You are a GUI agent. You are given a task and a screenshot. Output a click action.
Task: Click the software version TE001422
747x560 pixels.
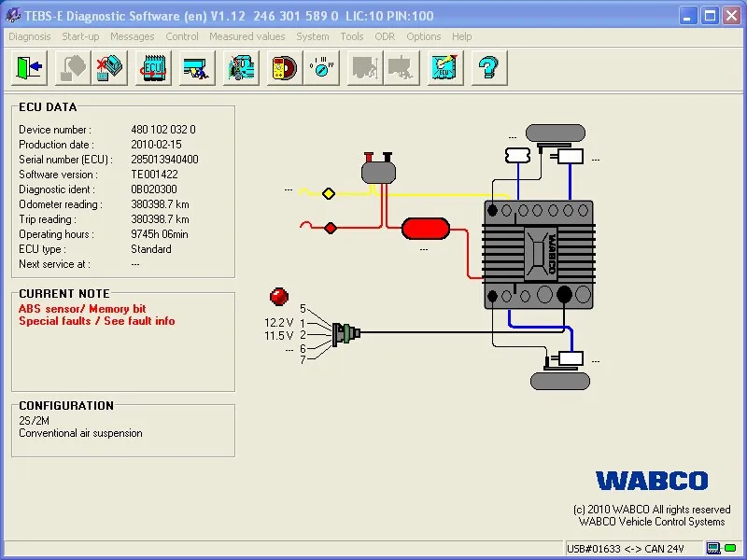pyautogui.click(x=154, y=175)
